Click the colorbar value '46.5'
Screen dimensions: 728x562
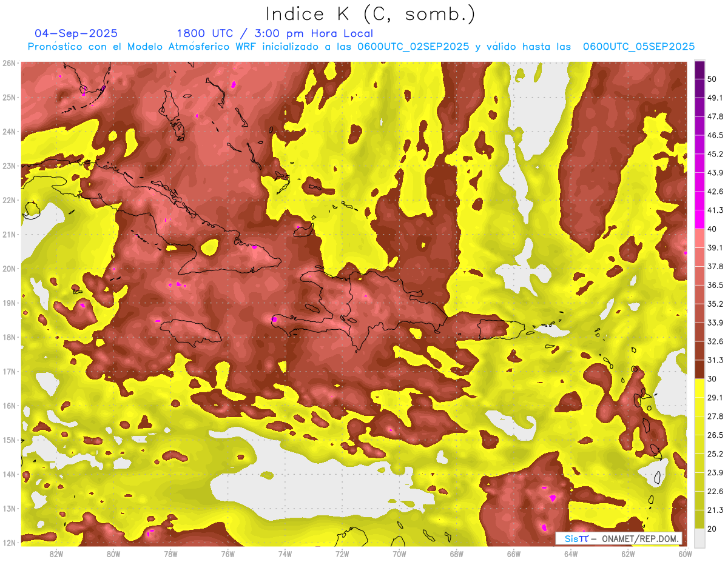(715, 135)
